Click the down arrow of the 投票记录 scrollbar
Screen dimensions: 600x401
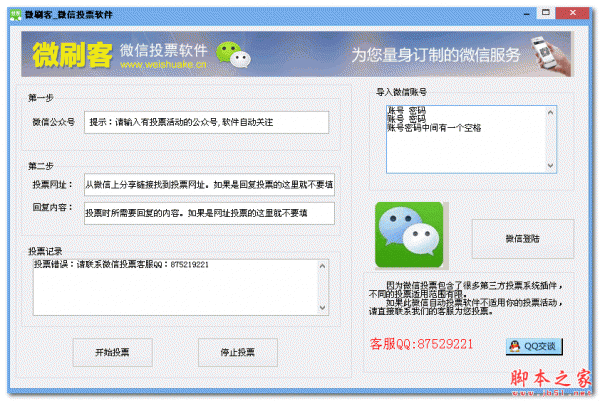coord(323,308)
